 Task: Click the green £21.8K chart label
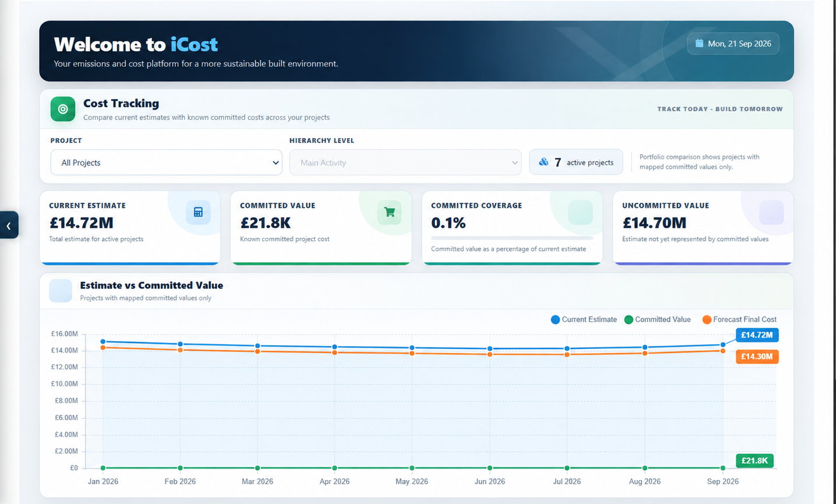pyautogui.click(x=754, y=461)
